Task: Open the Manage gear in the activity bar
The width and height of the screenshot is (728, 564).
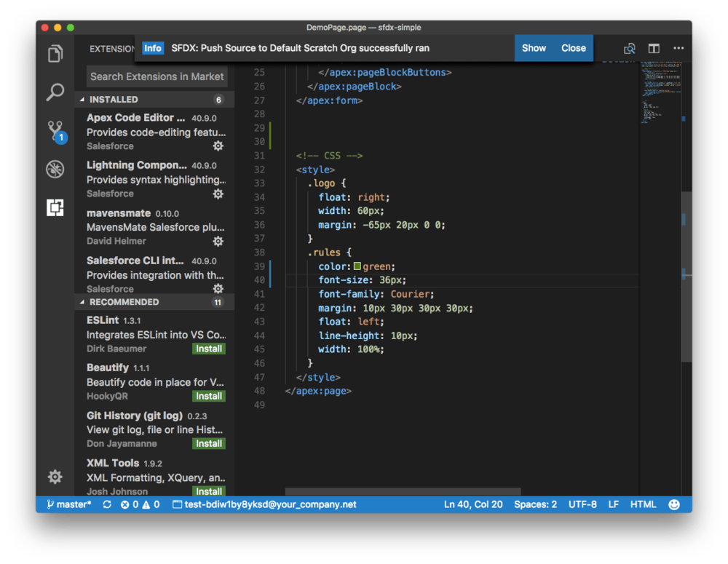Action: (x=55, y=476)
